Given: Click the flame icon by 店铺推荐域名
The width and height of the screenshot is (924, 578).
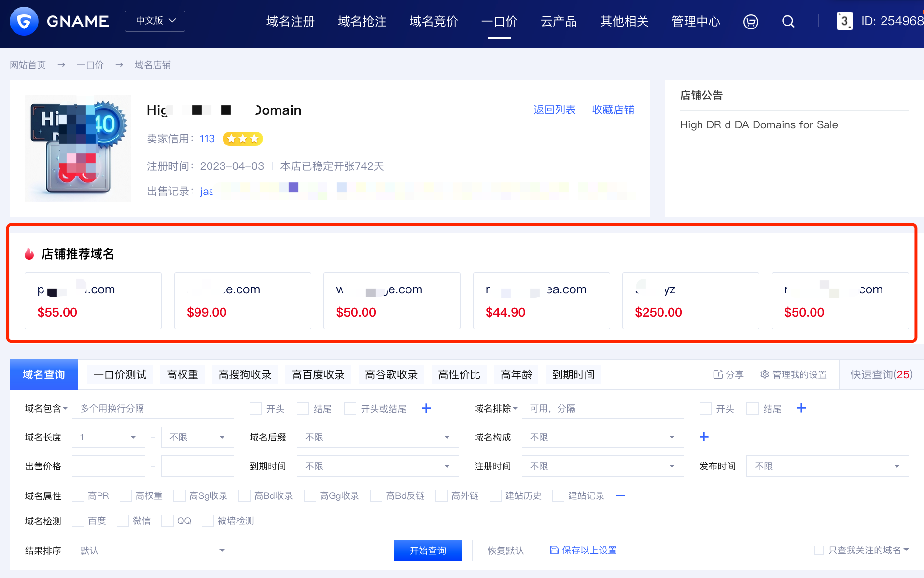Looking at the screenshot, I should [x=29, y=254].
